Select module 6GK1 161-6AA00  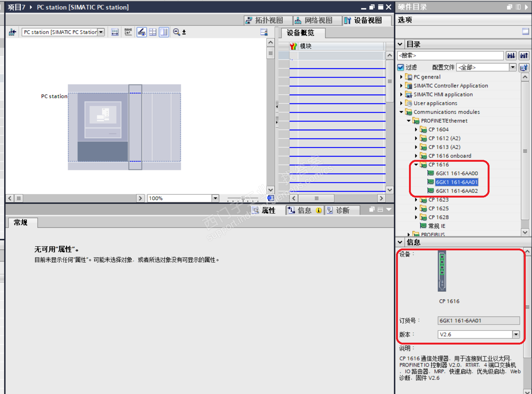(x=457, y=174)
